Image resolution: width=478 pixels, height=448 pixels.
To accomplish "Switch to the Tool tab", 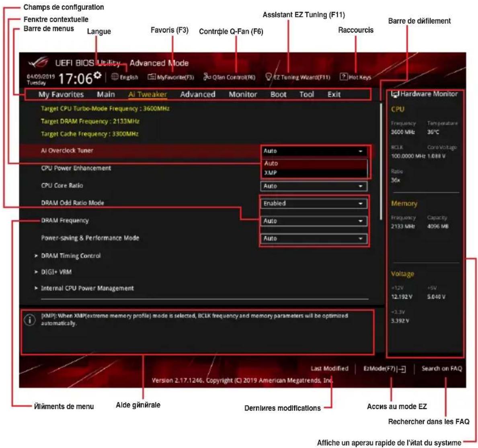I will pyautogui.click(x=306, y=94).
